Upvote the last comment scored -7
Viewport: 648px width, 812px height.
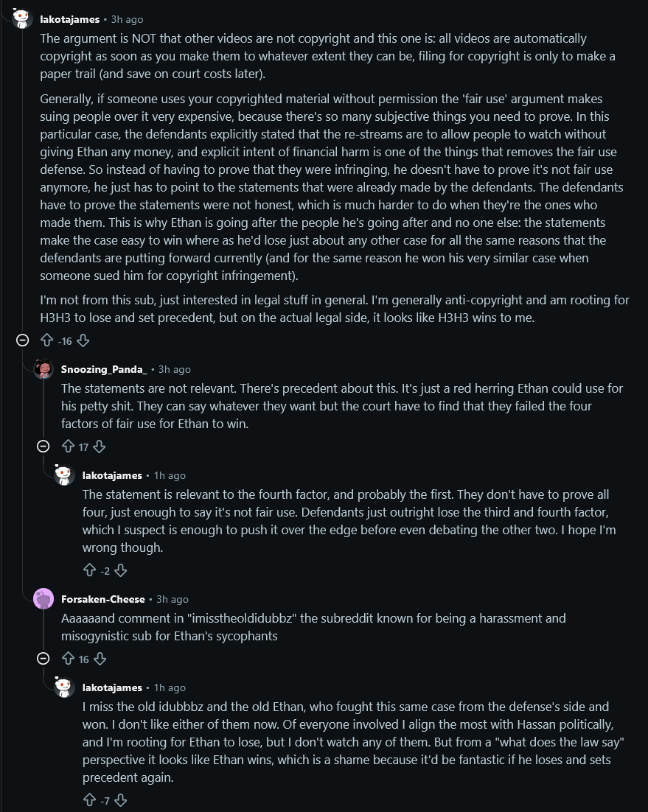click(x=89, y=800)
